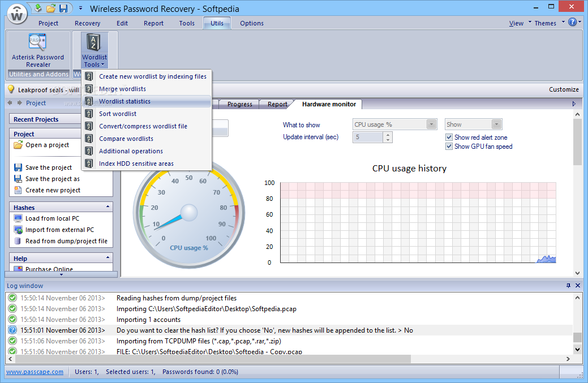Close the Log window panel
Viewport: 588px width, 383px height.
pyautogui.click(x=577, y=286)
